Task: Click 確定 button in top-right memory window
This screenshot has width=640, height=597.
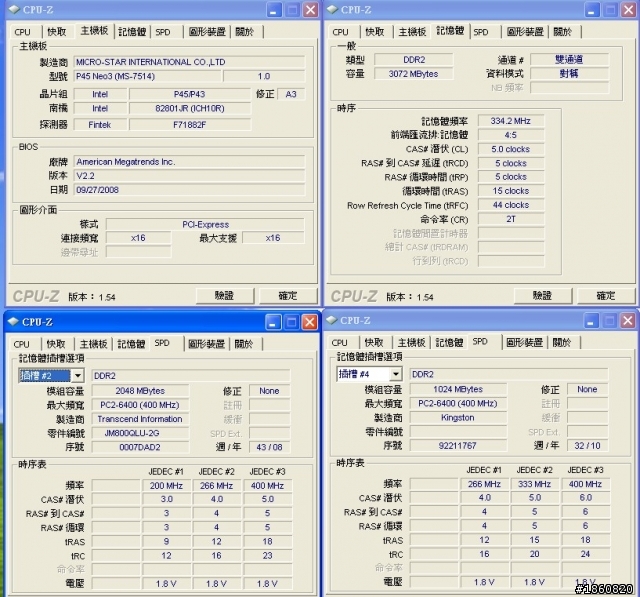Action: [606, 295]
